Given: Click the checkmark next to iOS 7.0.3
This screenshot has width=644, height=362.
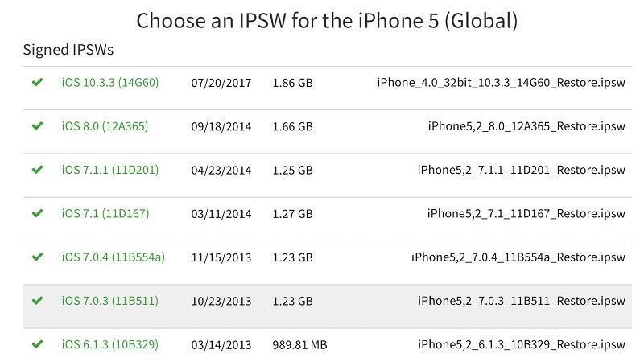Looking at the screenshot, I should pos(37,301).
